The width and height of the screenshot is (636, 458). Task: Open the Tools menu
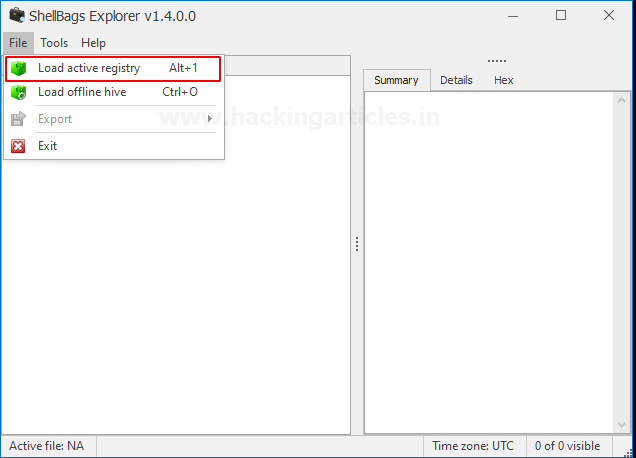click(x=54, y=43)
